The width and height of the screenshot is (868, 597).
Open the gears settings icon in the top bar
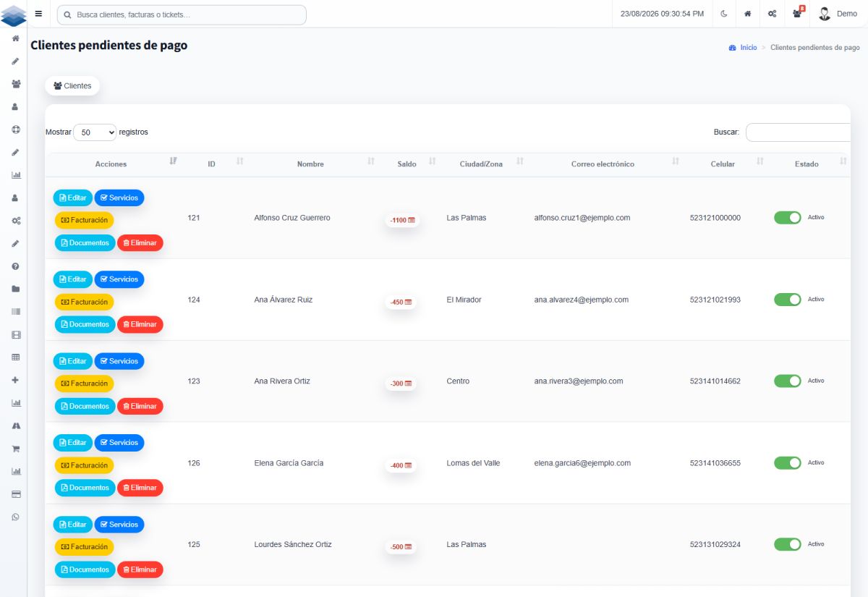click(773, 14)
